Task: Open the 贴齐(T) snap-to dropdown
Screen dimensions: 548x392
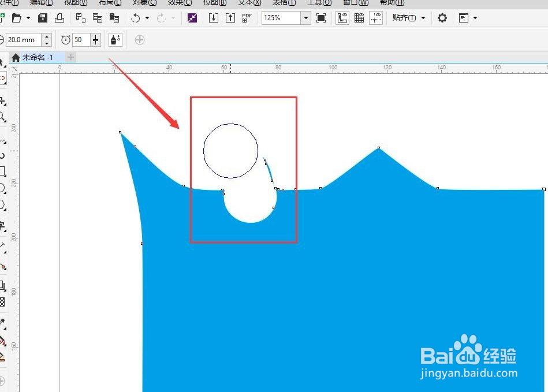Action: [x=409, y=18]
